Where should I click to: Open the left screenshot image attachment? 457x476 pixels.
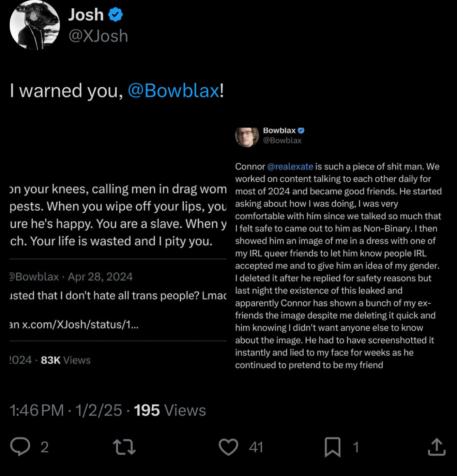click(x=118, y=249)
